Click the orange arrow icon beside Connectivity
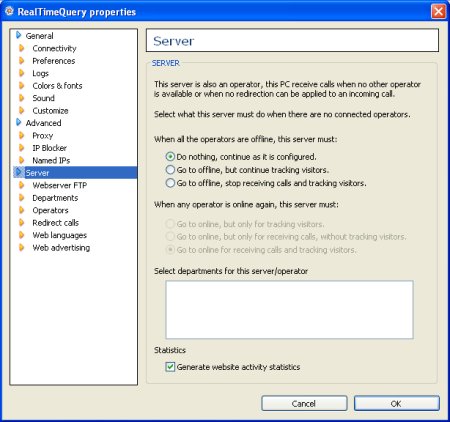Screen dimensions: 450x422 (22, 48)
